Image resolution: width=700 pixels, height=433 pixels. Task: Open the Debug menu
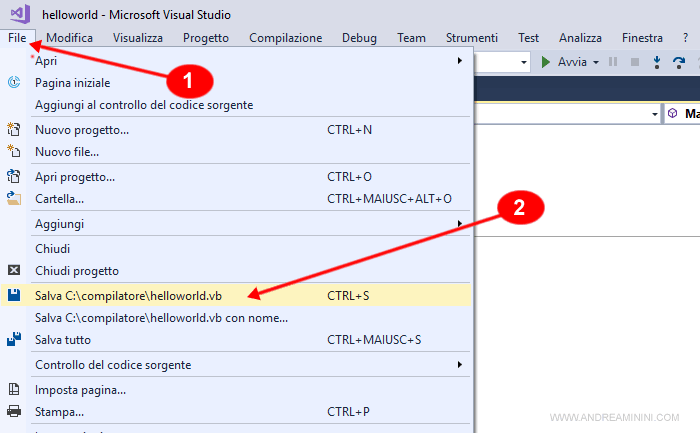pos(359,38)
